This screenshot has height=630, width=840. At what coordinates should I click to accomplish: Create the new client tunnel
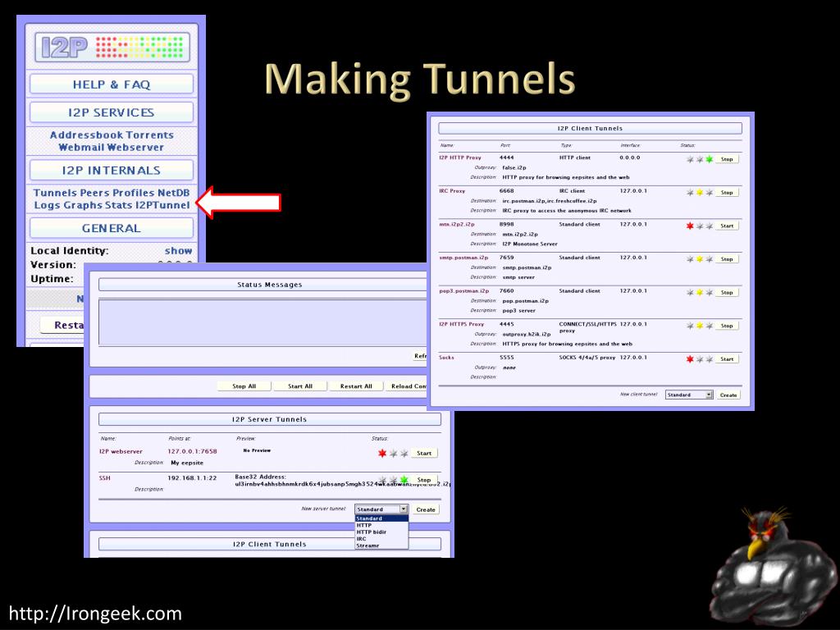click(x=728, y=395)
